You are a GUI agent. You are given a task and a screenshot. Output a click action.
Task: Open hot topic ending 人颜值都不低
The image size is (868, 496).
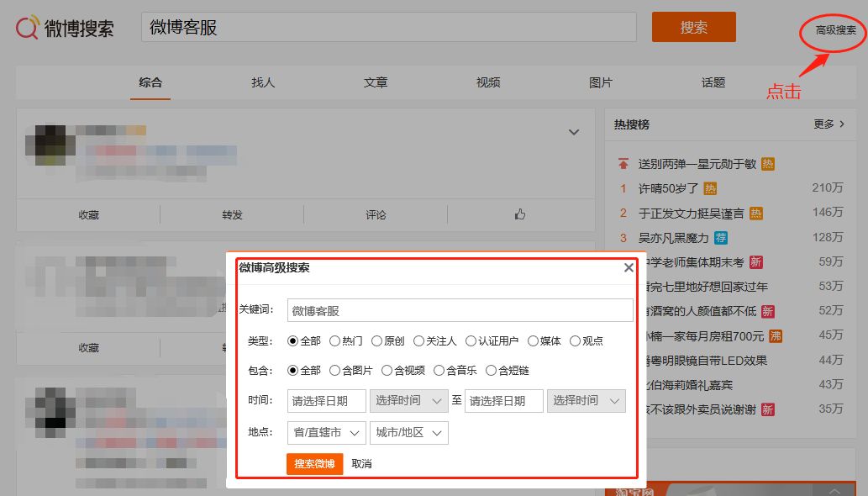pyautogui.click(x=701, y=312)
